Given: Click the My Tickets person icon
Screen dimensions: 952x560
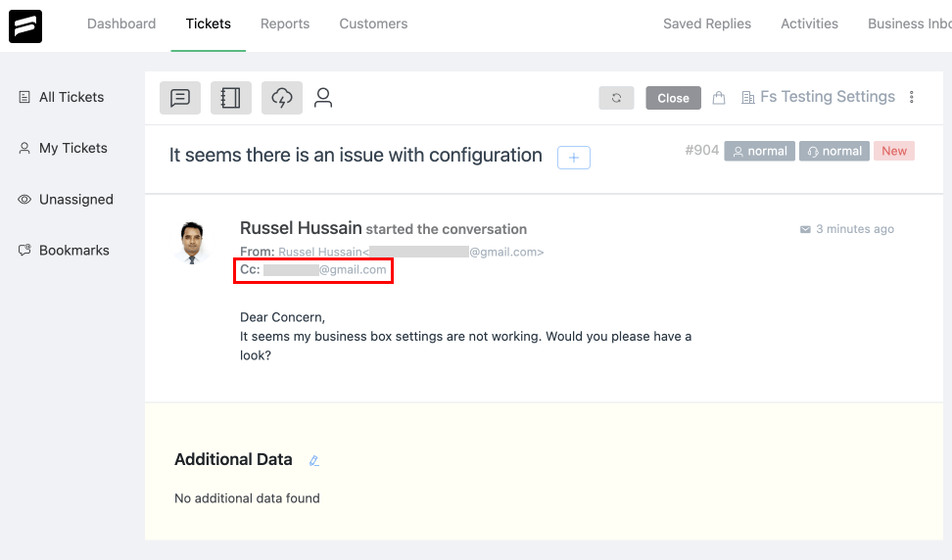Looking at the screenshot, I should 24,148.
